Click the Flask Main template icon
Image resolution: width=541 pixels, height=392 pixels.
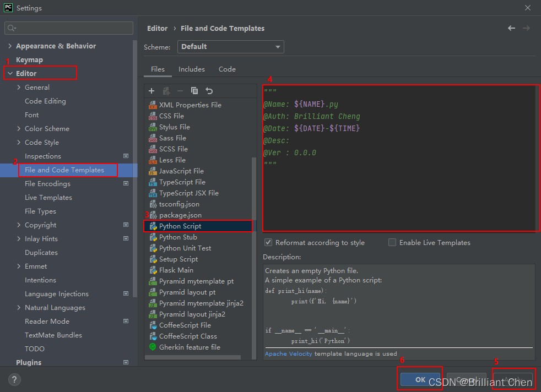pyautogui.click(x=153, y=270)
